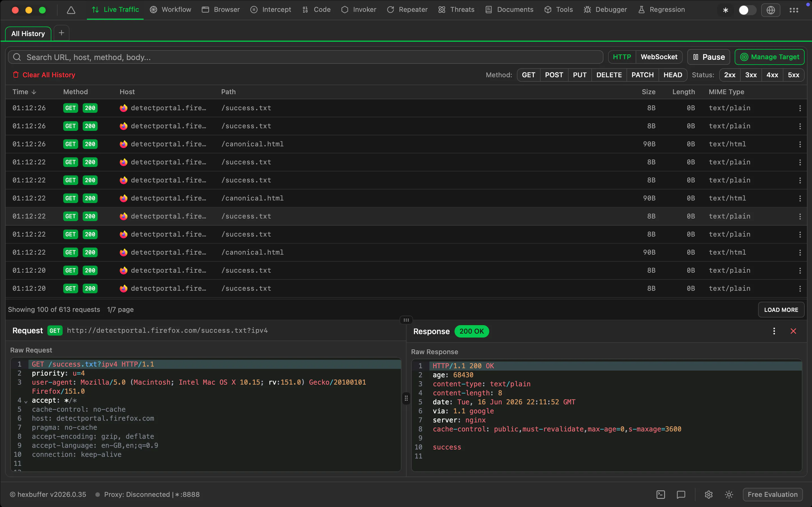Click the LOAD MORE button

click(781, 310)
